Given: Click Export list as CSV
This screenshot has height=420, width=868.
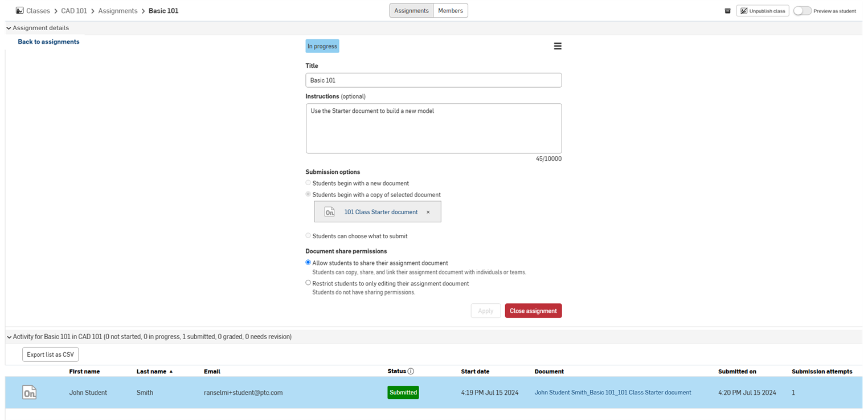Looking at the screenshot, I should pyautogui.click(x=50, y=354).
